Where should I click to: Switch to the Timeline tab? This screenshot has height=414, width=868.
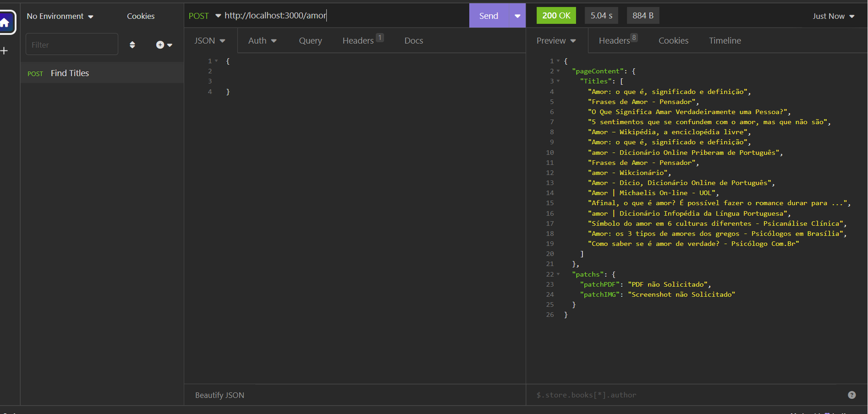click(725, 41)
